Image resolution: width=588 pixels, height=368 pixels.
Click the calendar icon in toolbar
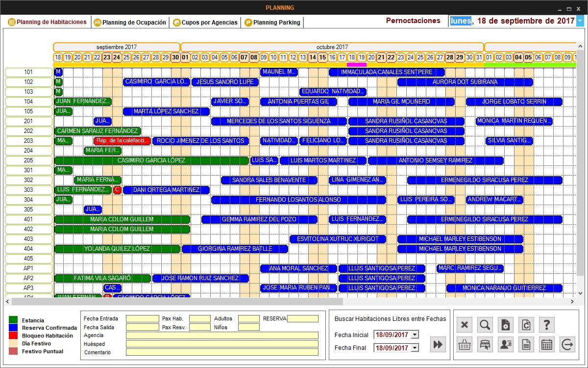pos(547,344)
